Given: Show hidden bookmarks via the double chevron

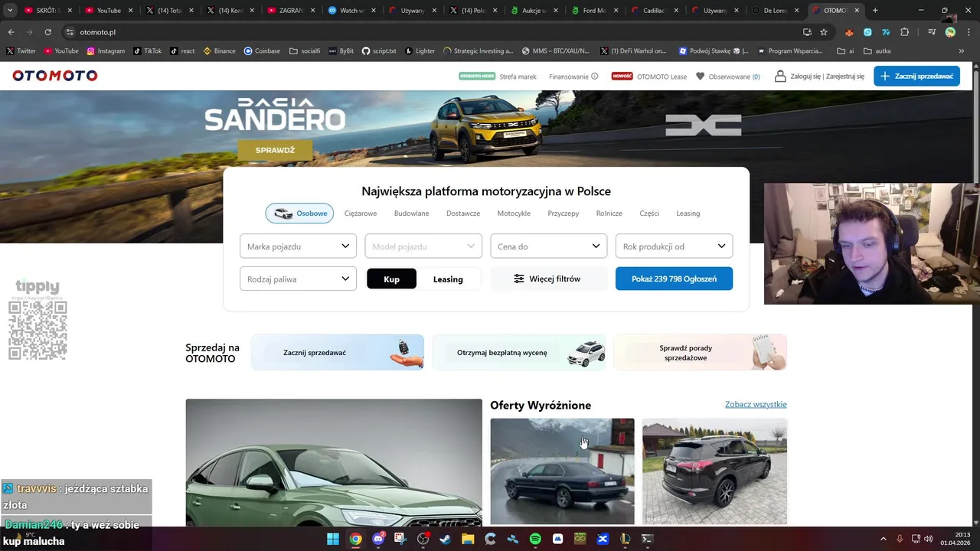Looking at the screenshot, I should pos(962,51).
